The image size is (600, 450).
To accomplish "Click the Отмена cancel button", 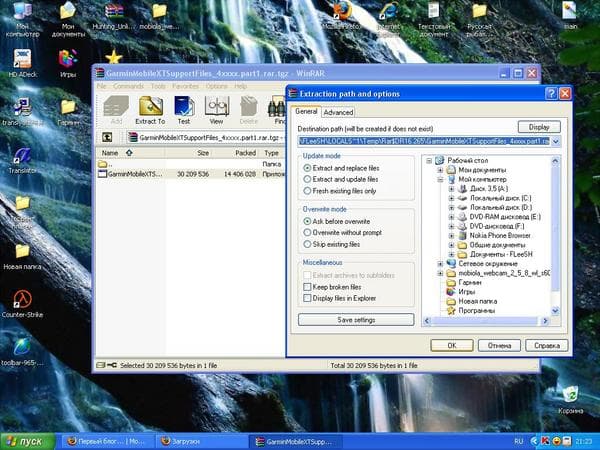I will pos(499,346).
